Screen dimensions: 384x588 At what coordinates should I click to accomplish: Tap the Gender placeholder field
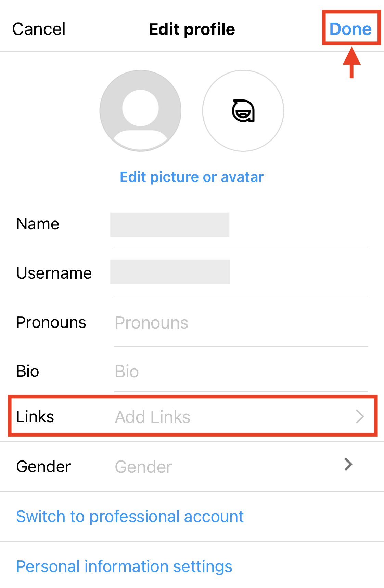[143, 467]
